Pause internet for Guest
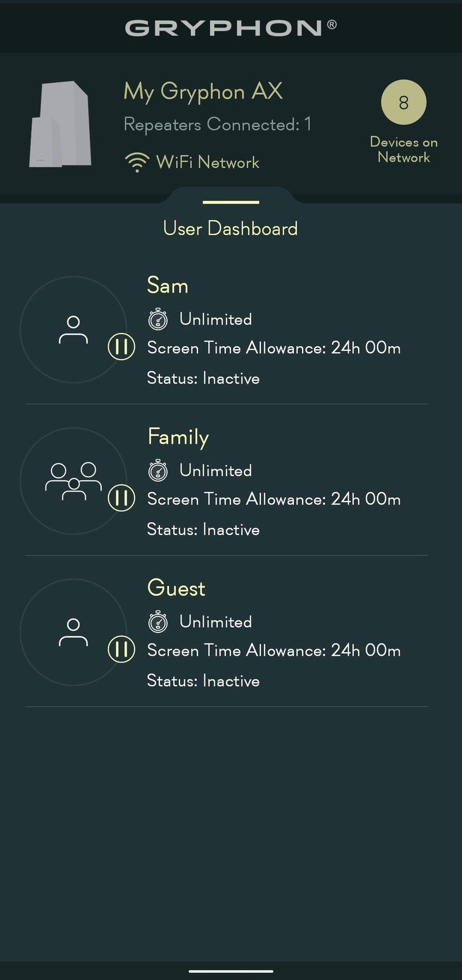 121,649
